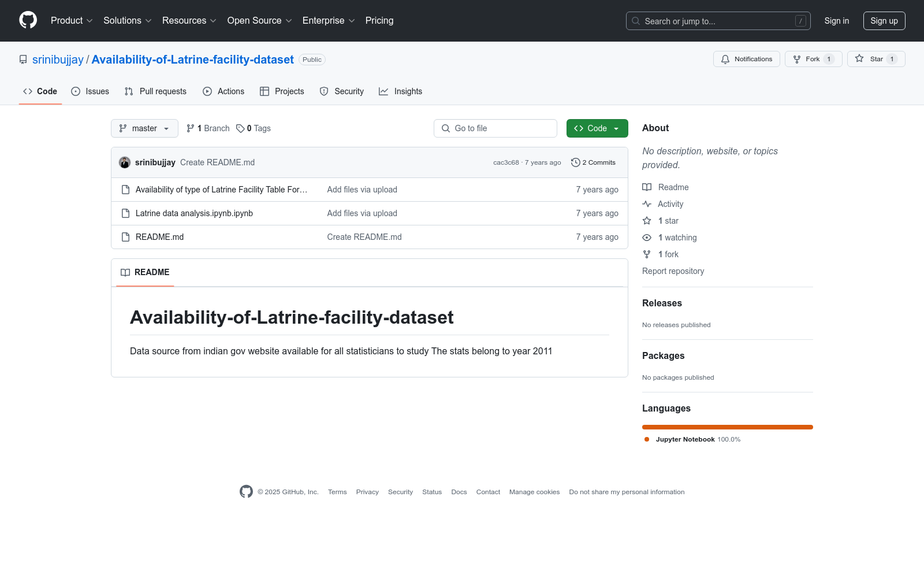Click file icon beside README.md
The width and height of the screenshot is (924, 578).
pos(125,237)
